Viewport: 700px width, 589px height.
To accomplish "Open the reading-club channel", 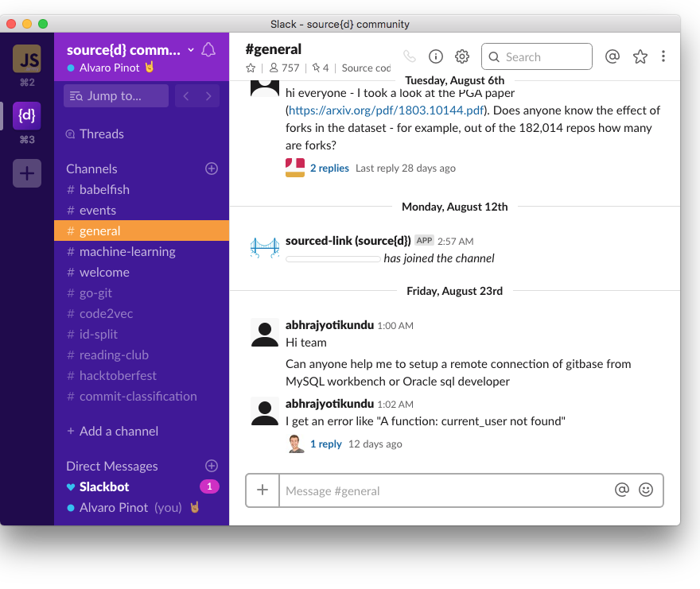I will point(142,355).
